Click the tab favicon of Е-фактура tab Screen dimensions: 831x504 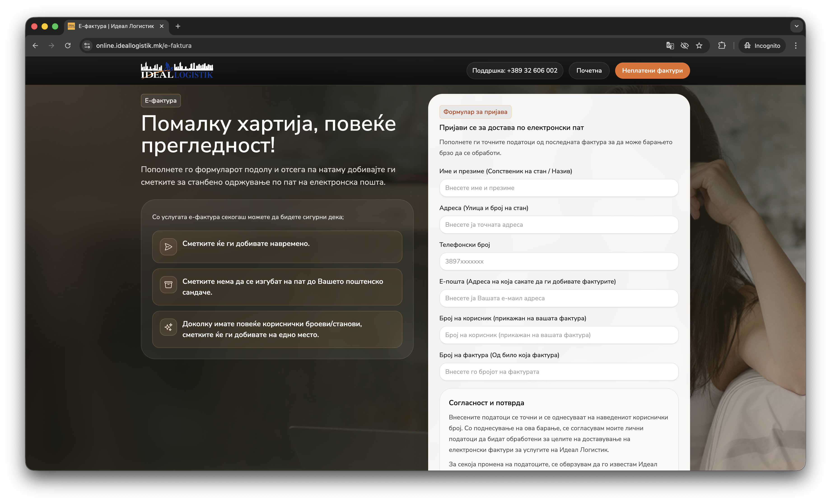pyautogui.click(x=71, y=26)
